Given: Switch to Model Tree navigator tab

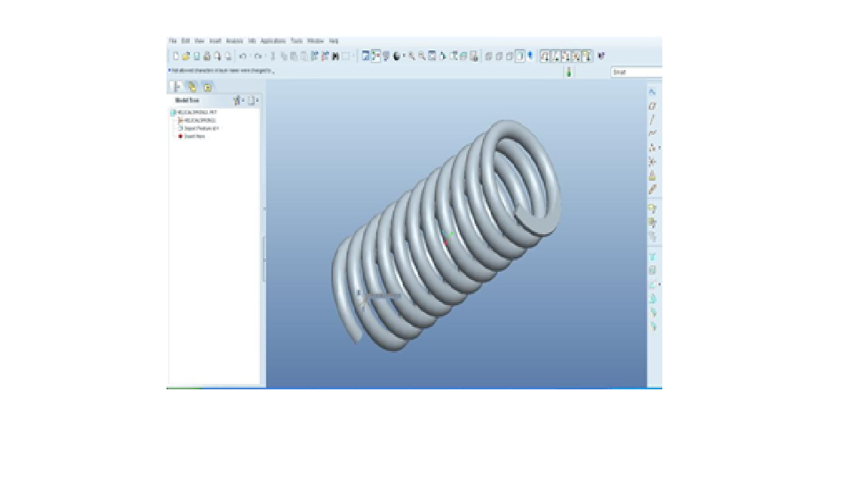Looking at the screenshot, I should click(x=176, y=87).
